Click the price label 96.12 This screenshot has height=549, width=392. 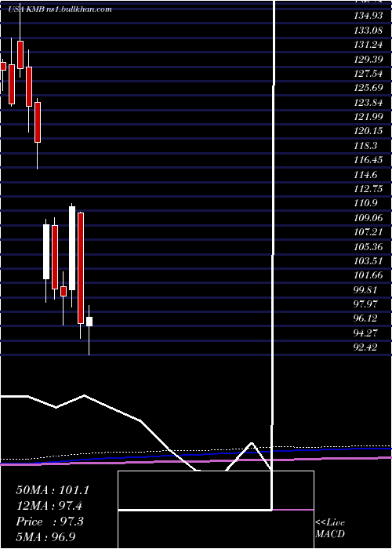tap(366, 318)
